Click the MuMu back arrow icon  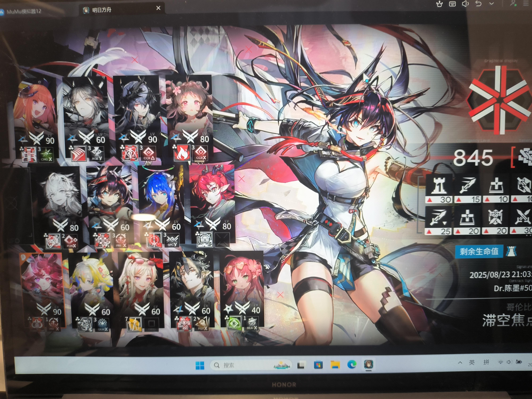point(478,4)
